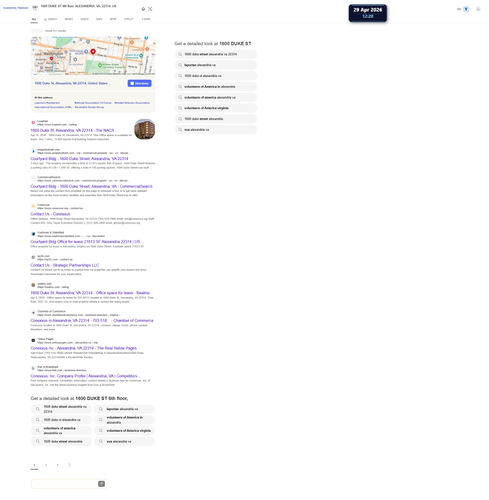Viewport: 489px width, 500px height.
Task: Click the LoopNet favicon
Action: coord(33,123)
